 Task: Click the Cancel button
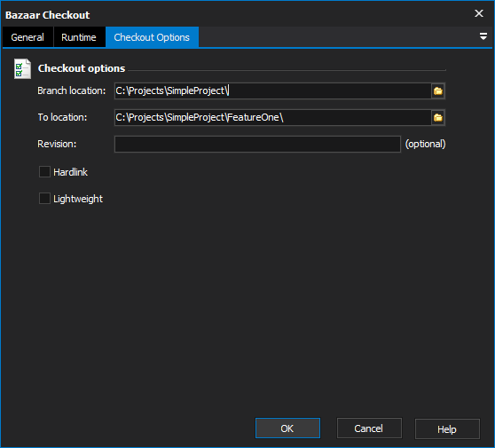pyautogui.click(x=369, y=428)
